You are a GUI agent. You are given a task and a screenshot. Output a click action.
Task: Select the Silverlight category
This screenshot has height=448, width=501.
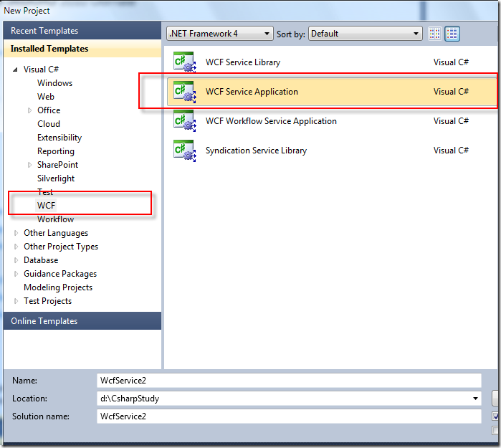click(x=56, y=178)
